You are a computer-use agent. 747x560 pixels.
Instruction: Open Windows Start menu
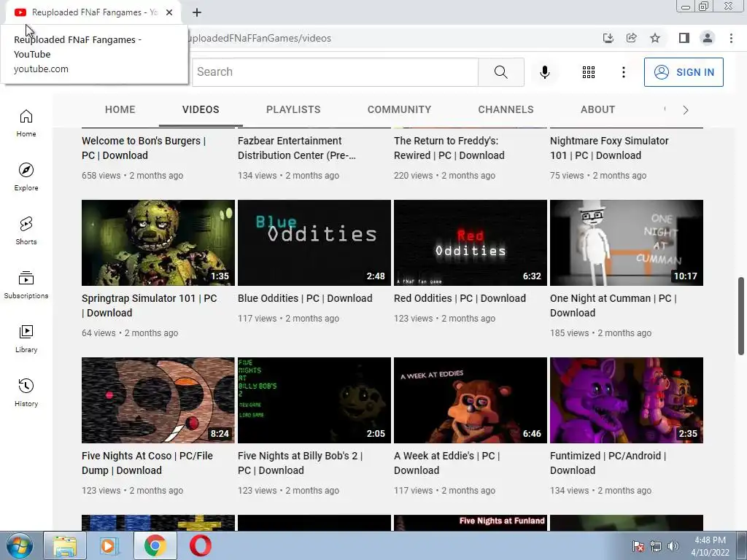pyautogui.click(x=20, y=545)
